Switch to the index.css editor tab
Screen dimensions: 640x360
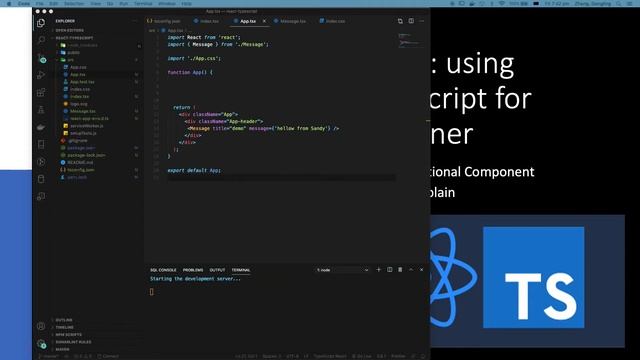[332, 21]
